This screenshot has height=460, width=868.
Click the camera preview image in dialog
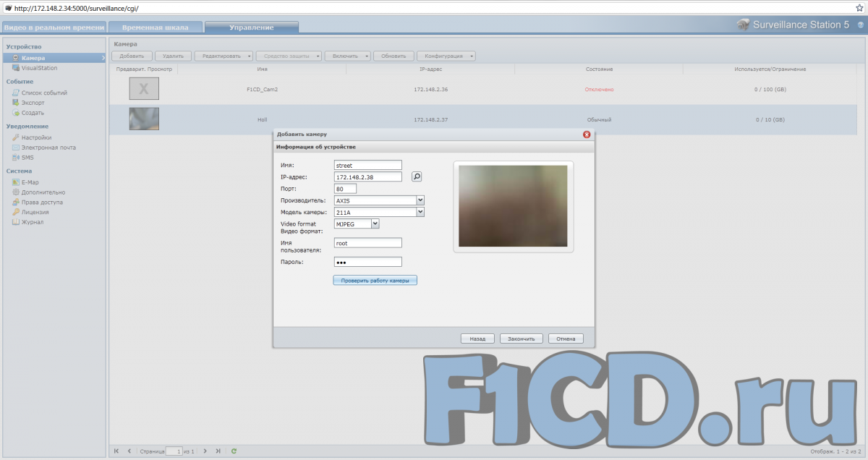(513, 206)
